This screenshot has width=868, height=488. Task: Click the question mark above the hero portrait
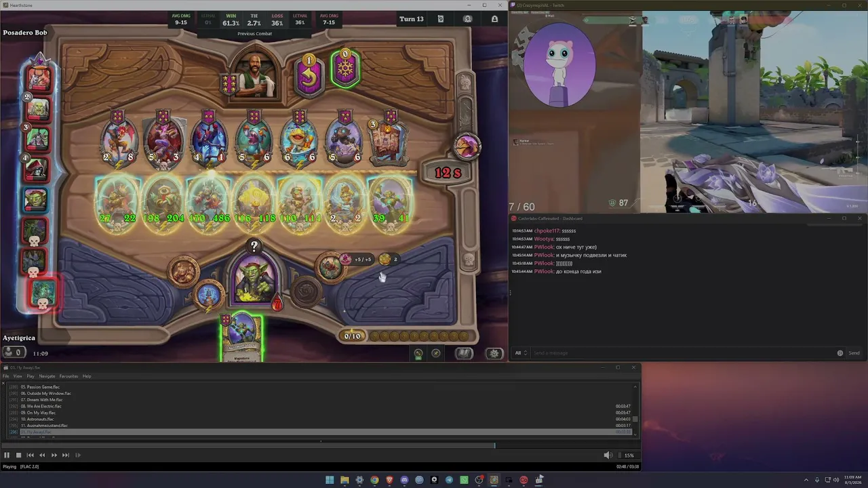pyautogui.click(x=254, y=247)
